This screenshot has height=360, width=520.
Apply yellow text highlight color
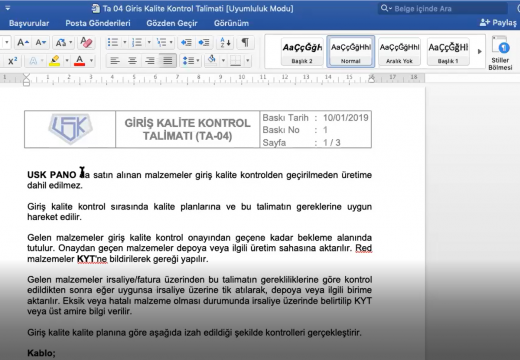coord(54,61)
